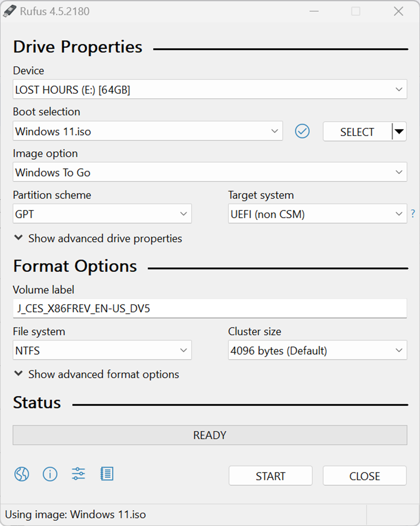This screenshot has width=420, height=526.
Task: Click the Rufus USB icon in title bar
Action: pos(10,11)
